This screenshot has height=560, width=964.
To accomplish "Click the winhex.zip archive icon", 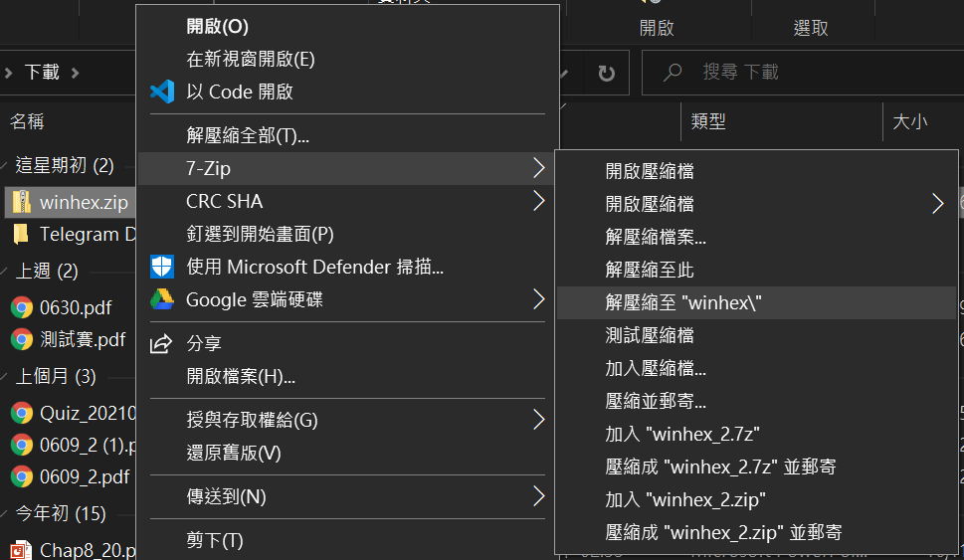I will pos(22,202).
